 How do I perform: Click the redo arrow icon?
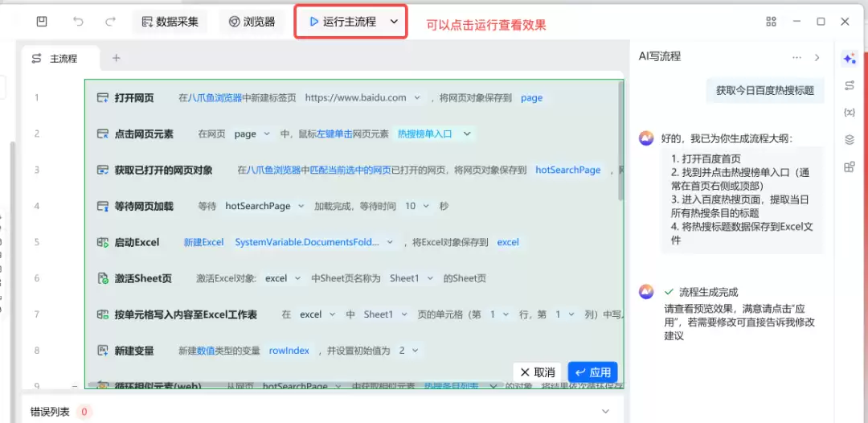point(110,22)
